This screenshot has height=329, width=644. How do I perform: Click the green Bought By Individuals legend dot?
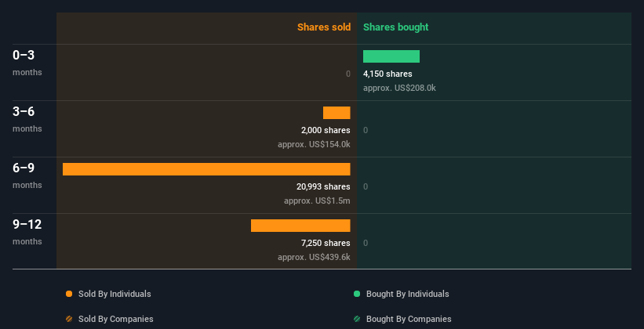(357, 294)
